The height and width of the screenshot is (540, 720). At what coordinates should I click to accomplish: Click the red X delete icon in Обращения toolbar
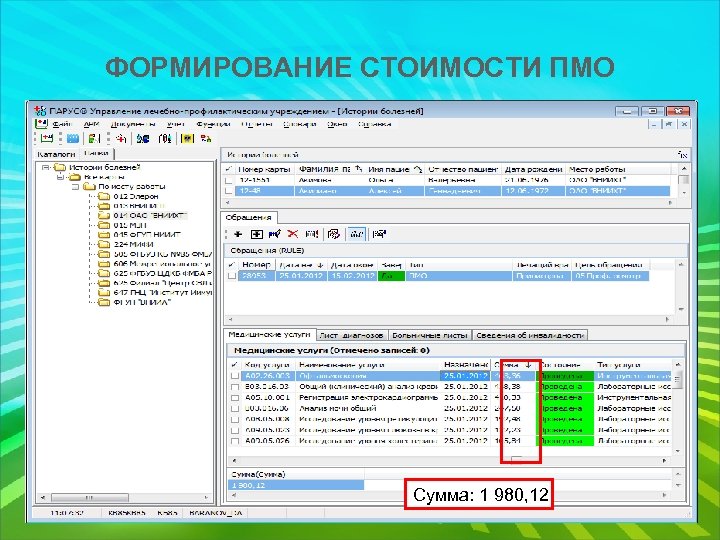[x=292, y=234]
